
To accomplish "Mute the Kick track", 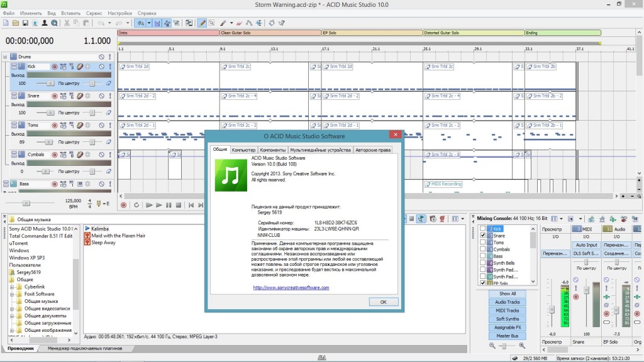I will click(x=101, y=67).
